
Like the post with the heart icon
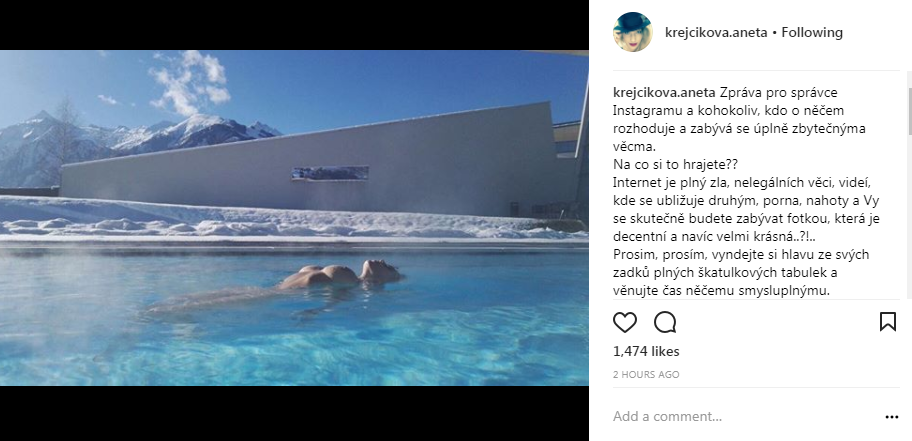click(625, 322)
